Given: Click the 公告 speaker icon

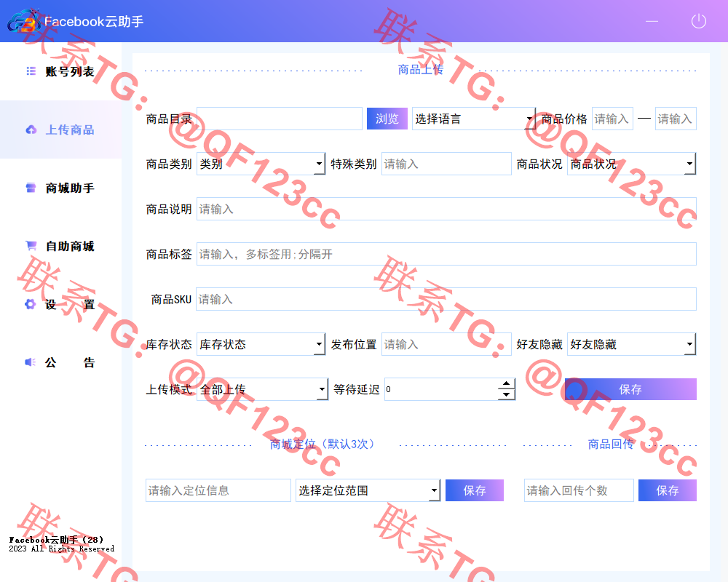Looking at the screenshot, I should 30,362.
